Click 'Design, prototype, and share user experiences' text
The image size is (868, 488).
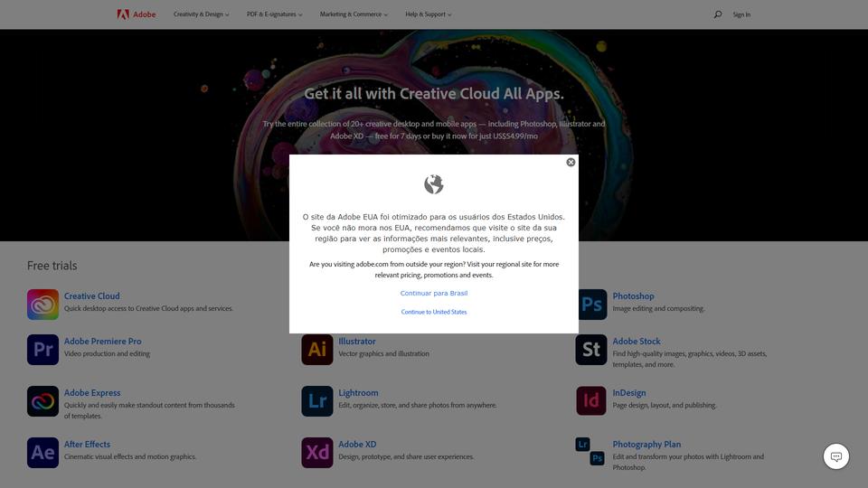(406, 457)
